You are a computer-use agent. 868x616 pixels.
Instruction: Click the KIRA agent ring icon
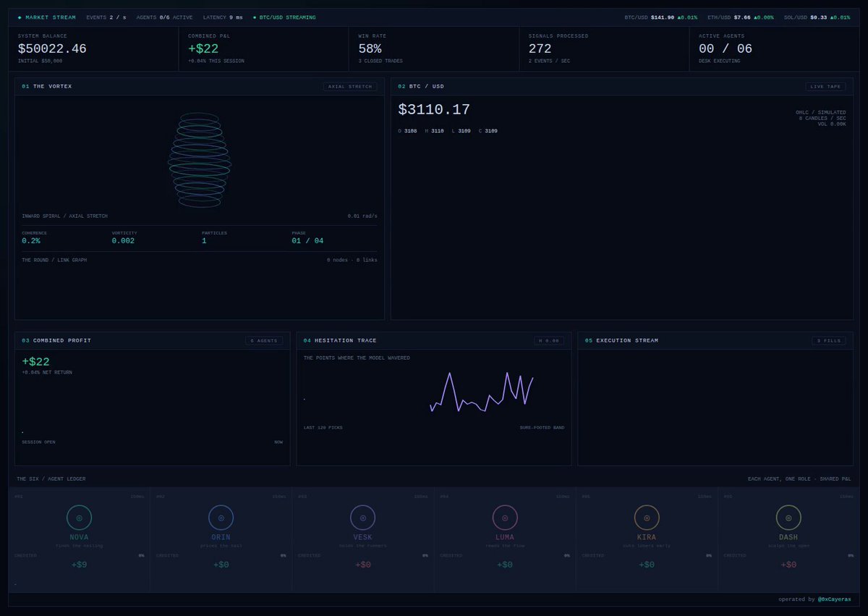(647, 518)
